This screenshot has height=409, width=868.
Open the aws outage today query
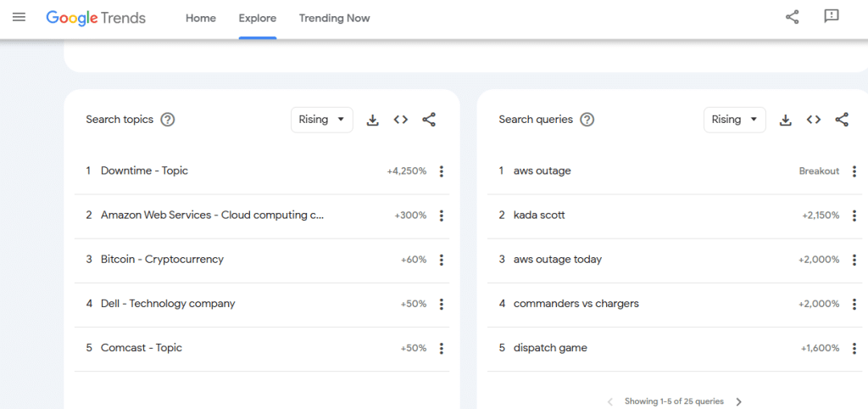558,260
